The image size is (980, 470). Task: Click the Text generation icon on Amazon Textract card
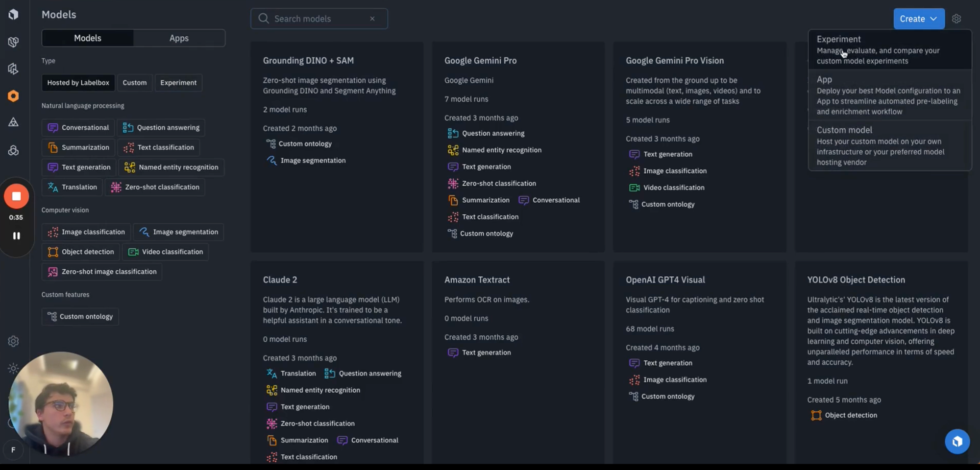pos(453,352)
